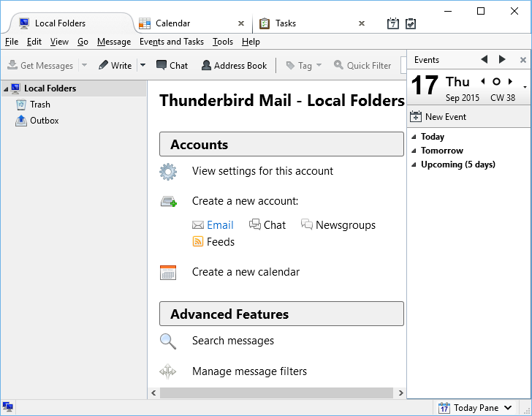This screenshot has height=416, width=532.
Task: Close the Calendar tab
Action: coord(241,23)
